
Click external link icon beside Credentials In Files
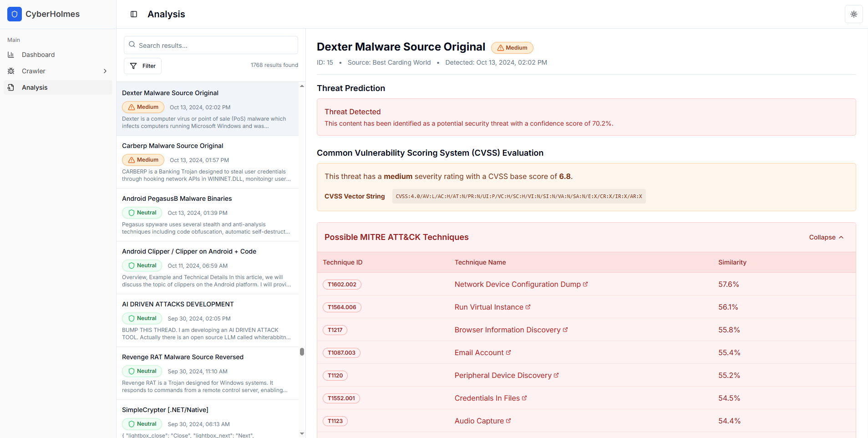[x=524, y=398]
